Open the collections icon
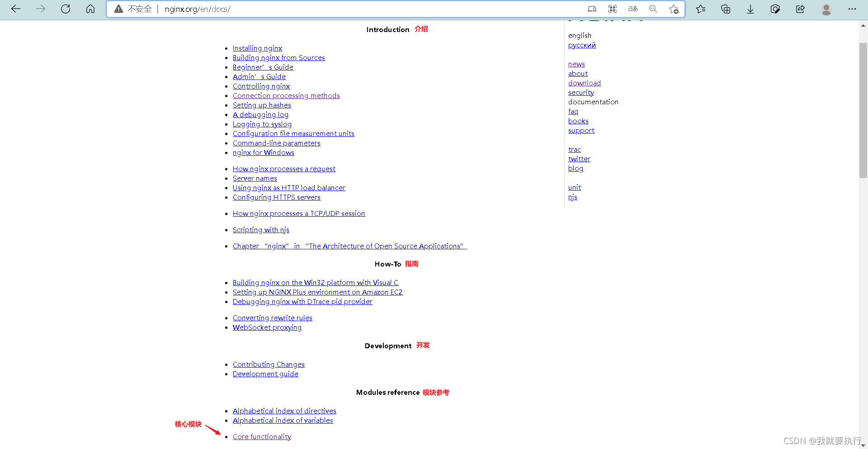 point(726,9)
